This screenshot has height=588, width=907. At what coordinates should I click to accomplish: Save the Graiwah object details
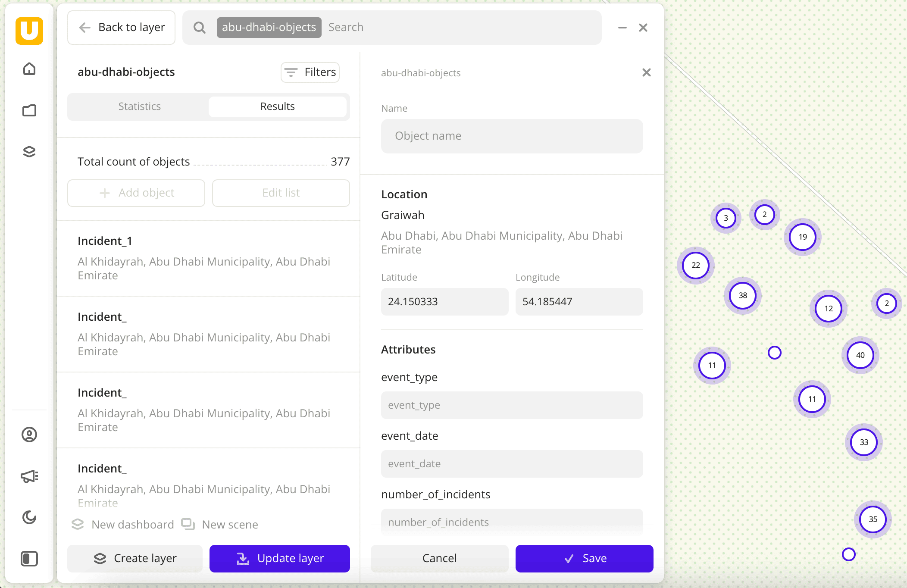click(585, 558)
